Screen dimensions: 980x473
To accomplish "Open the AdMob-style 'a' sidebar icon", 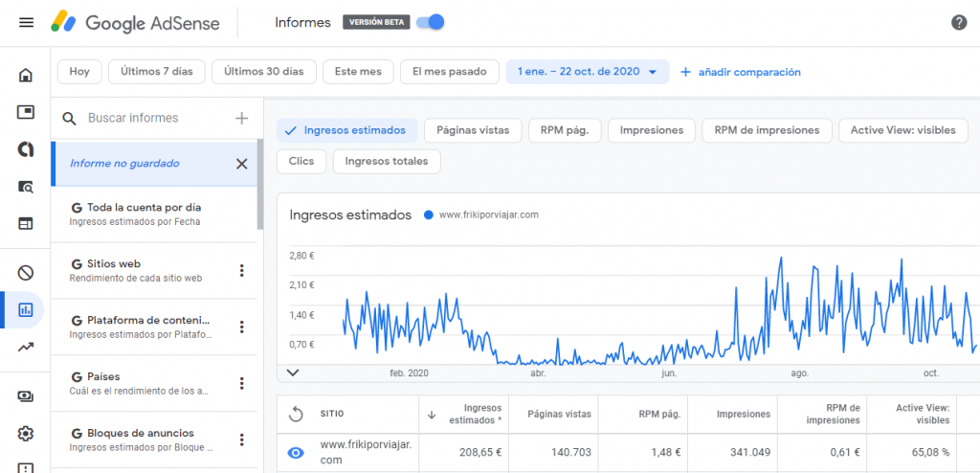I will [x=26, y=149].
